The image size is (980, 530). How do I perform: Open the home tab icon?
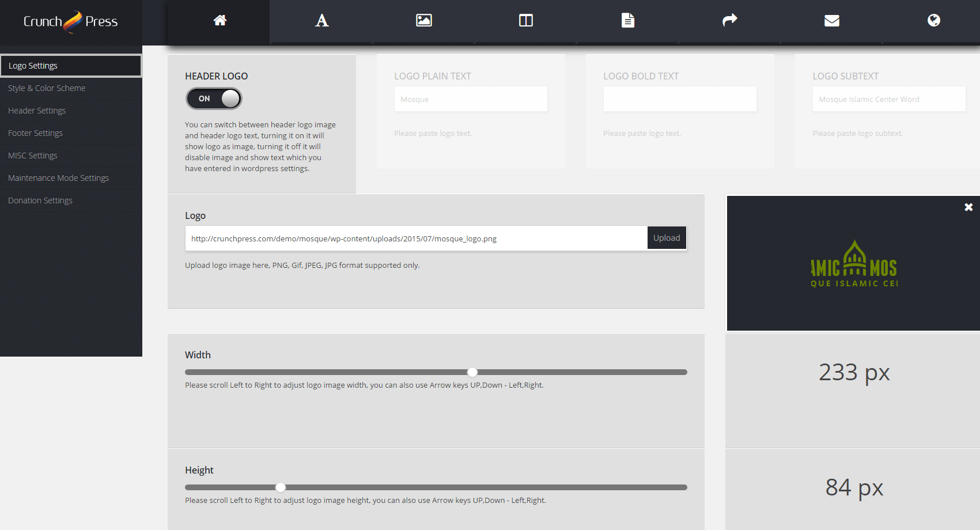point(220,21)
